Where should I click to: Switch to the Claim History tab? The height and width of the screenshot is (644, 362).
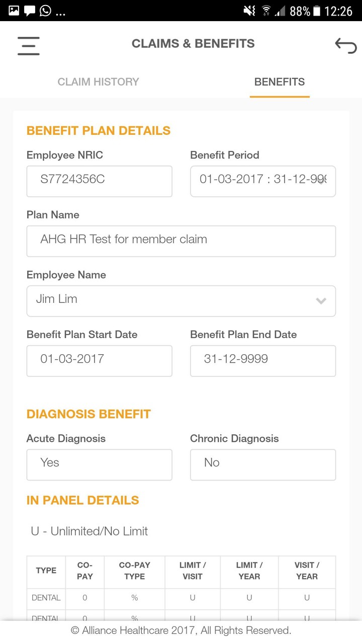click(x=98, y=82)
